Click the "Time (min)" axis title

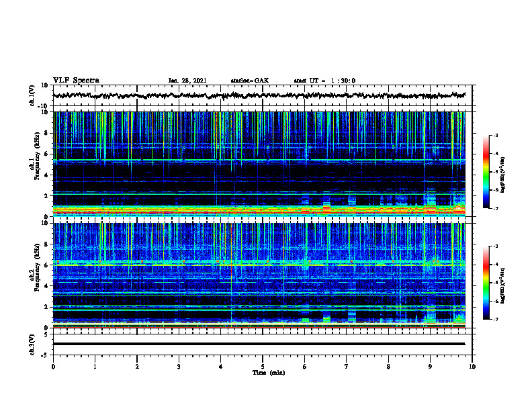pyautogui.click(x=269, y=373)
